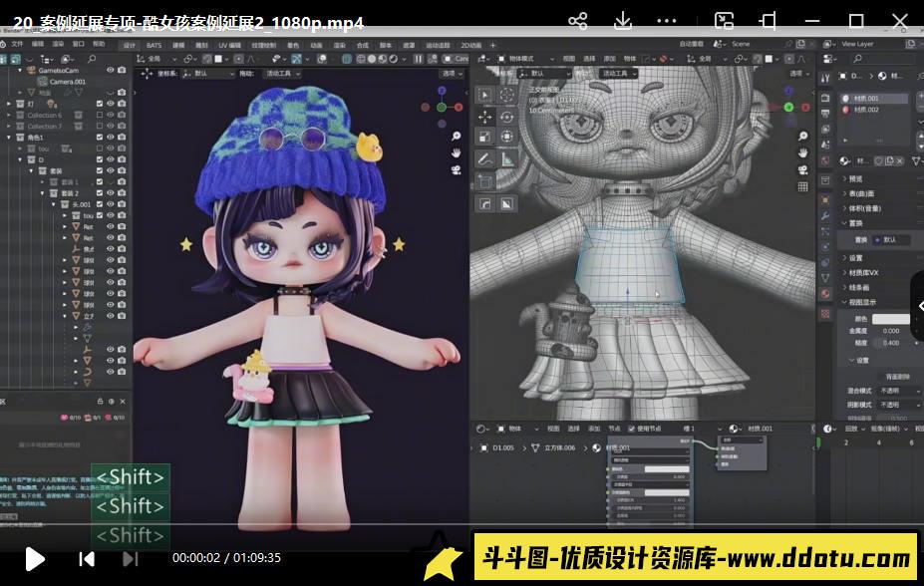Select the Add Cube tool in right viewport
Image resolution: width=924 pixels, height=586 pixels.
485,181
